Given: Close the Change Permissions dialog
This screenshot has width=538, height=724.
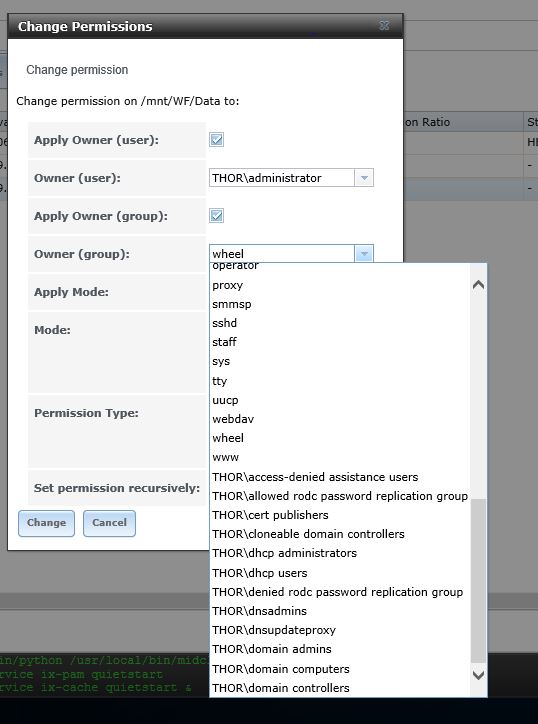Looking at the screenshot, I should pos(384,26).
